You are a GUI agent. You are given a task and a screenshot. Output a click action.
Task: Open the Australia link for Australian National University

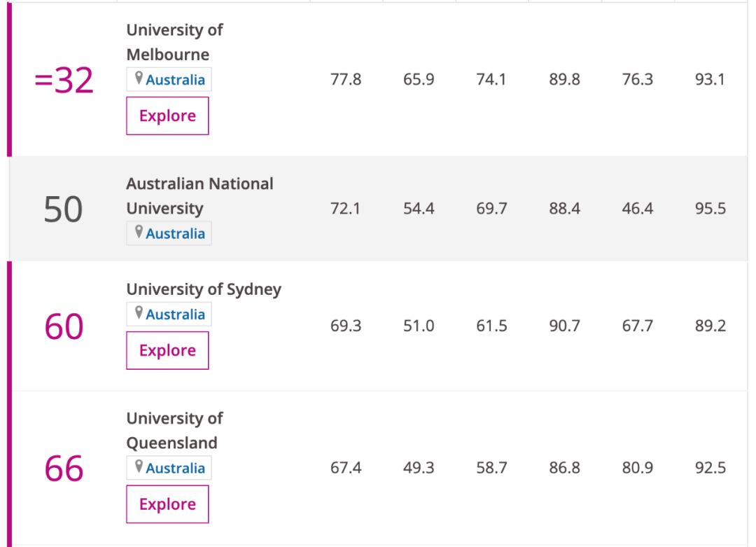(175, 233)
